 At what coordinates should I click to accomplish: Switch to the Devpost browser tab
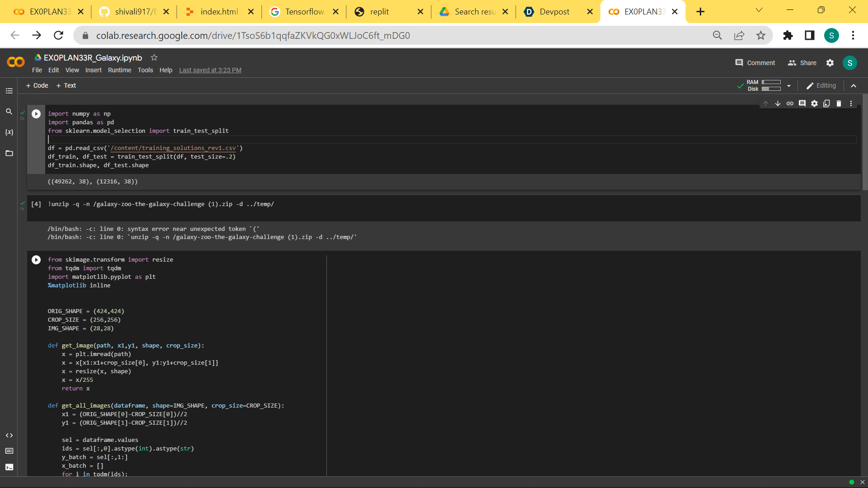(x=554, y=12)
